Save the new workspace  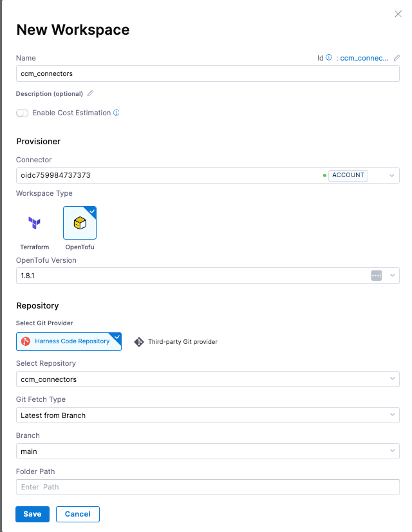[32, 514]
